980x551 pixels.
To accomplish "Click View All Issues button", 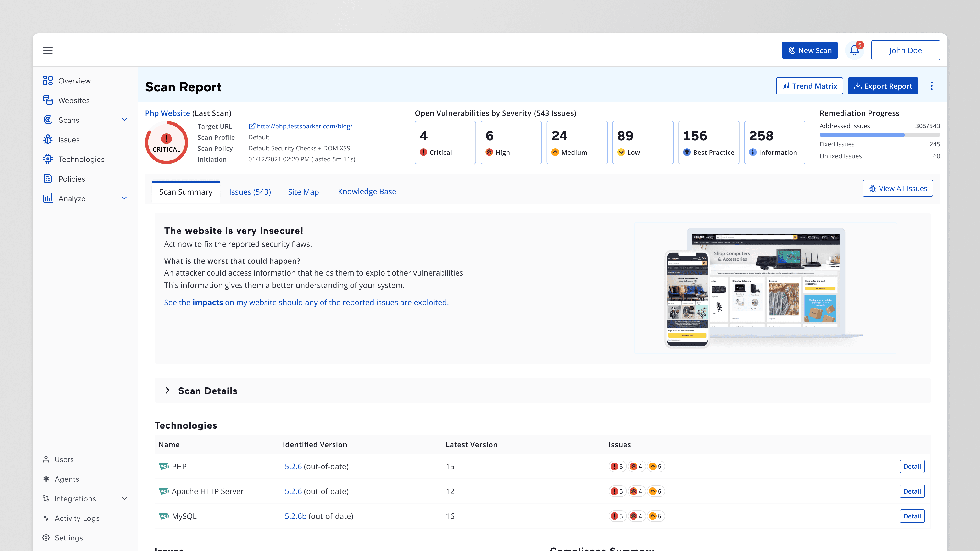I will 898,188.
